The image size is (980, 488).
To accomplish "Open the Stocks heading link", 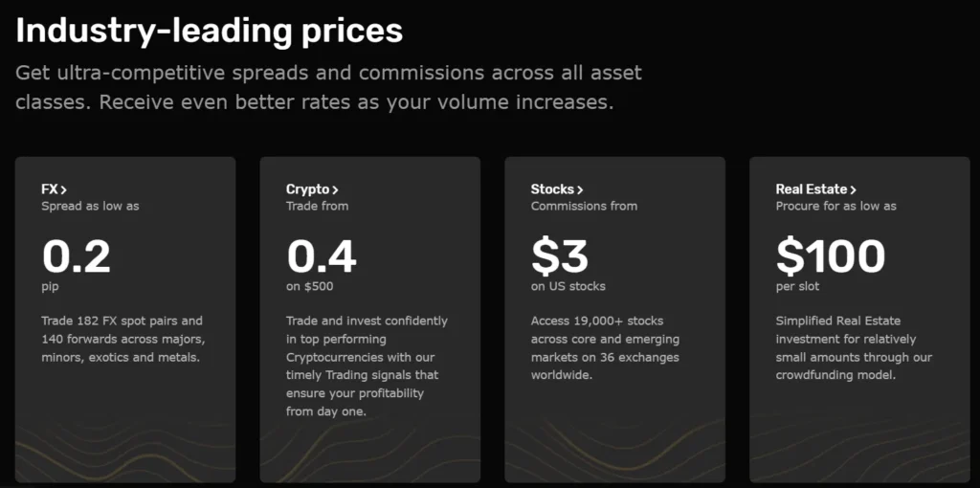I will tap(552, 189).
